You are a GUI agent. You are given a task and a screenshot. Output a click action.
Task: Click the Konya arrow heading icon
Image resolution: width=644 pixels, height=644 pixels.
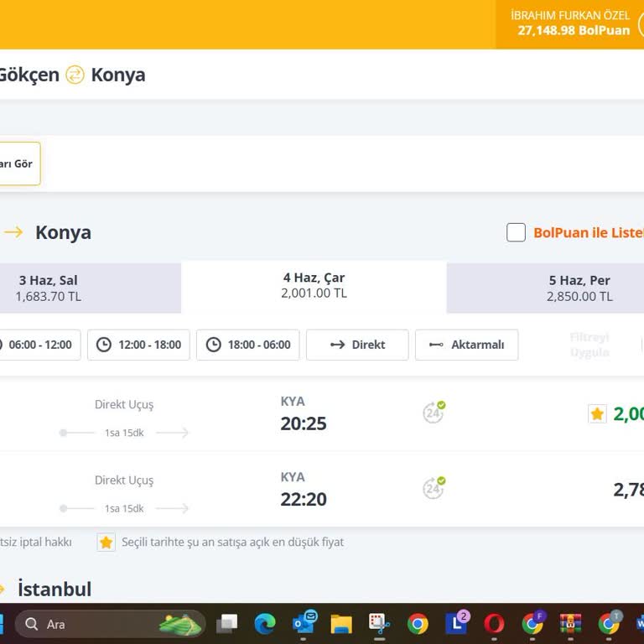tap(13, 232)
